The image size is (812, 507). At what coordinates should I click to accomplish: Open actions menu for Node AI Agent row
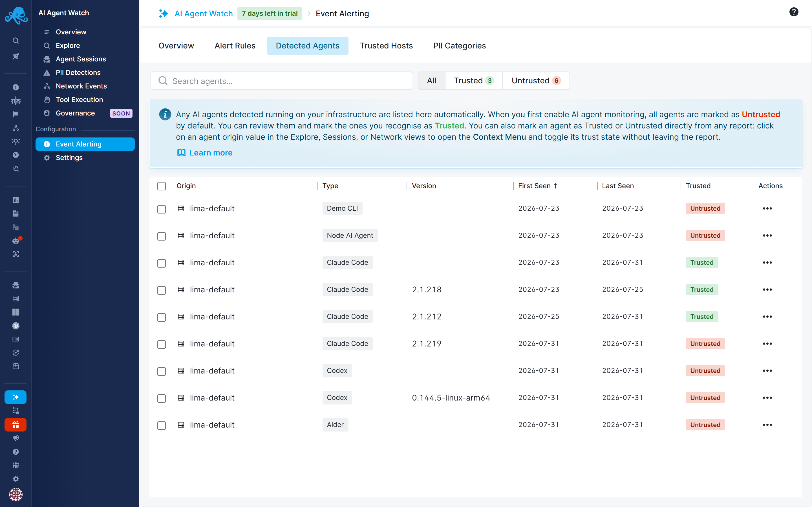click(x=767, y=235)
